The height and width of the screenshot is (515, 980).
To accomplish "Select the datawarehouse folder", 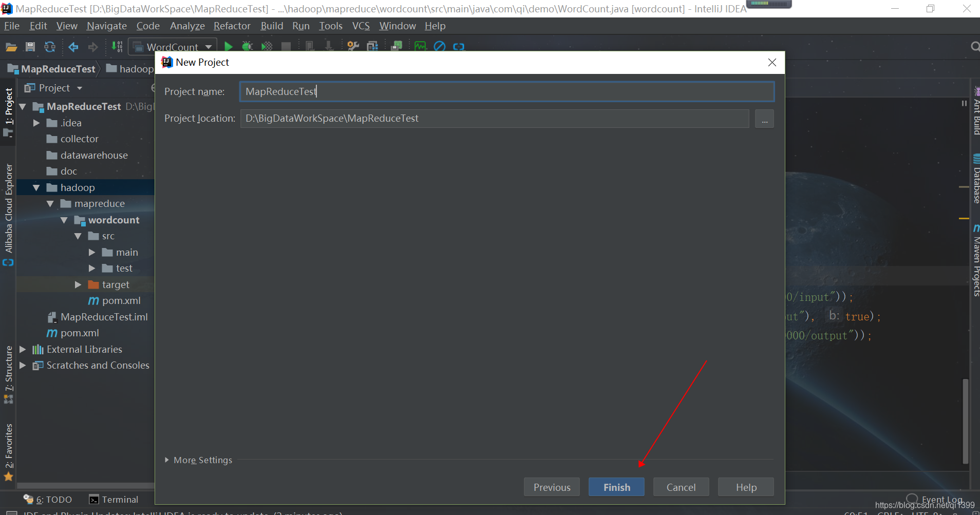I will coord(87,155).
